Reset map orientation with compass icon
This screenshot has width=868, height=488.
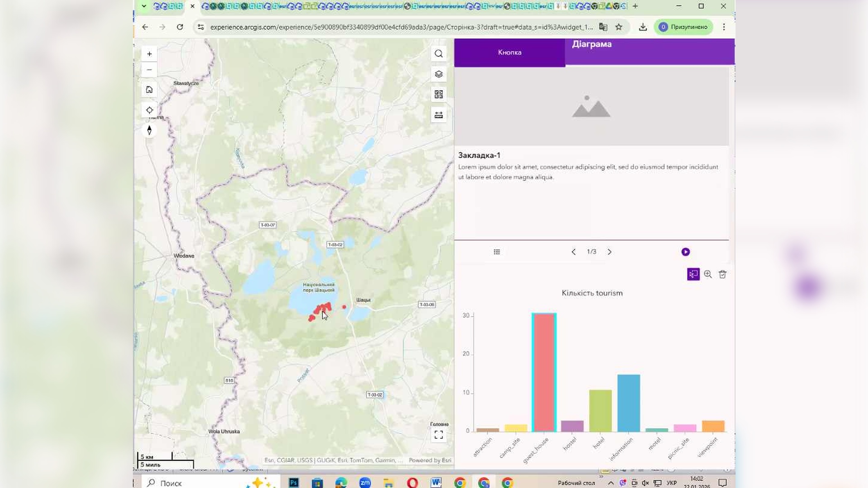coord(149,130)
